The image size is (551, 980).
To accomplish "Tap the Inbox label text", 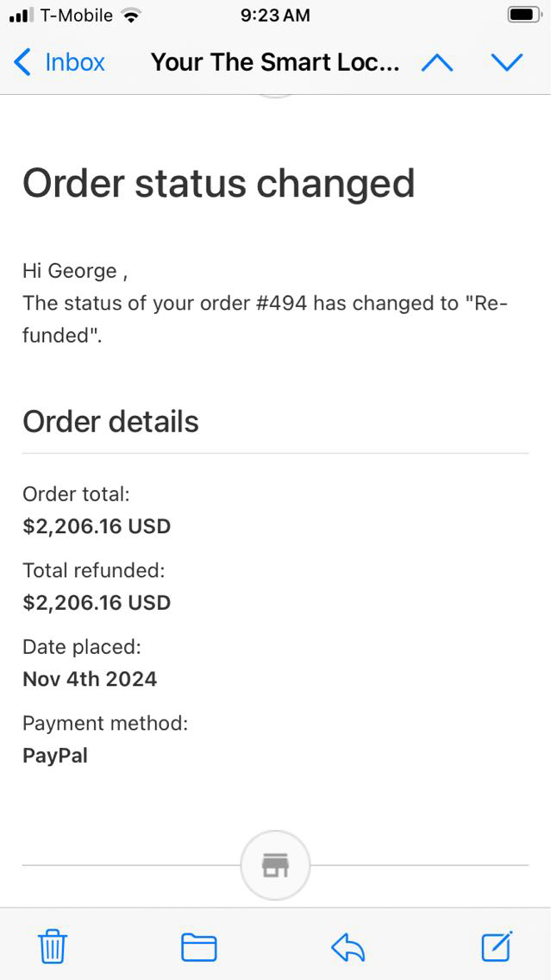I will point(75,62).
